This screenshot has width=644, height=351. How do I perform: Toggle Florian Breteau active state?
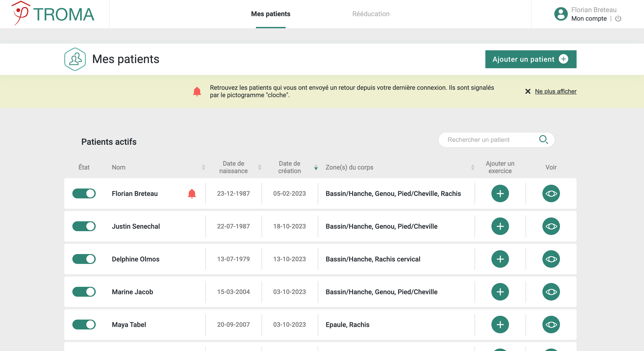click(x=84, y=193)
